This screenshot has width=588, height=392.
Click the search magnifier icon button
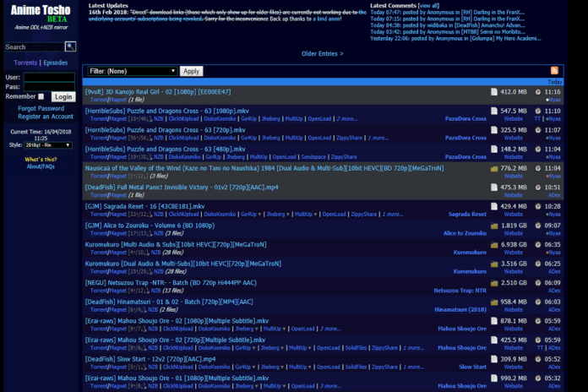[x=70, y=46]
